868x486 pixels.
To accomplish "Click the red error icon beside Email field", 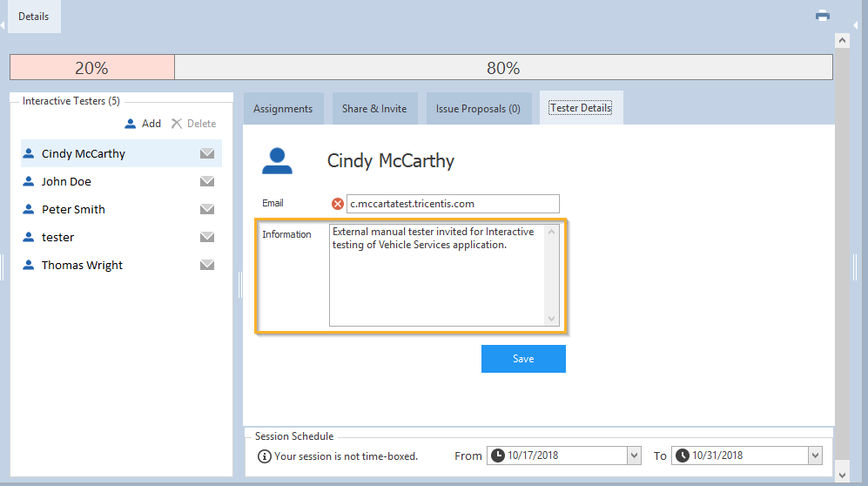I will click(338, 204).
